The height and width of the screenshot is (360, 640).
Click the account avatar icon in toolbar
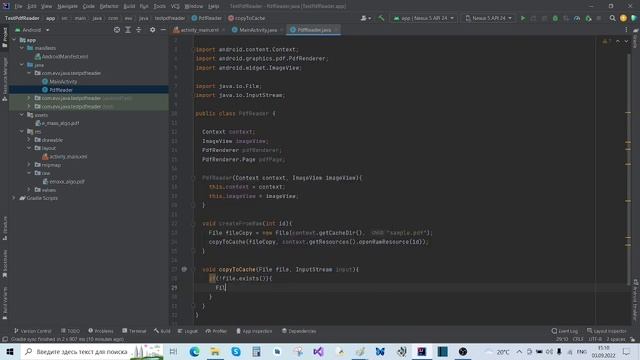[623, 18]
